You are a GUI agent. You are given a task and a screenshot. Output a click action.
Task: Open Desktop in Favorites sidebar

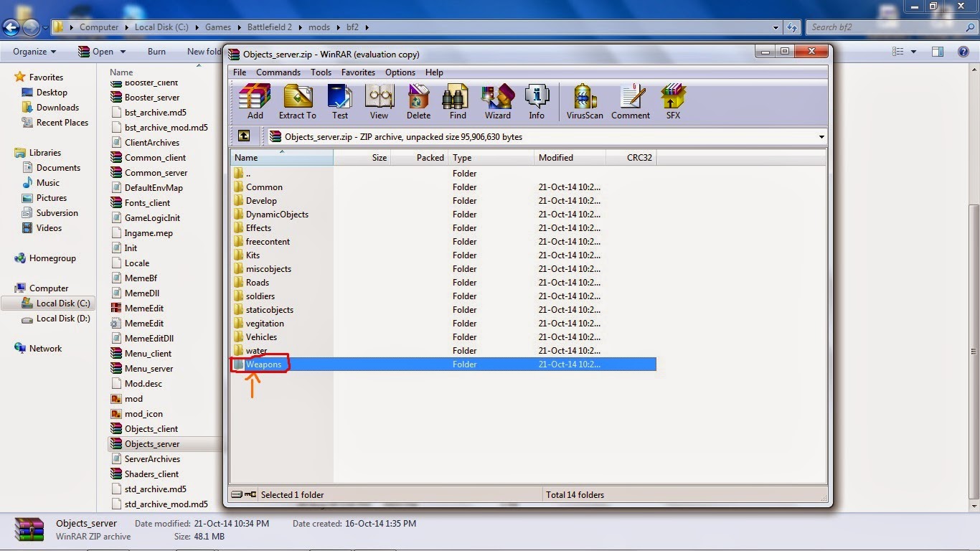[52, 93]
